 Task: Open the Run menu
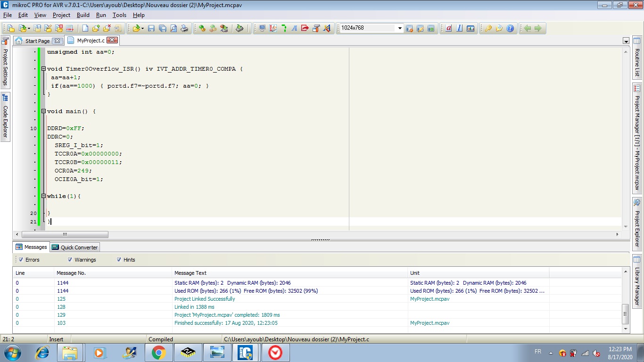pos(101,15)
